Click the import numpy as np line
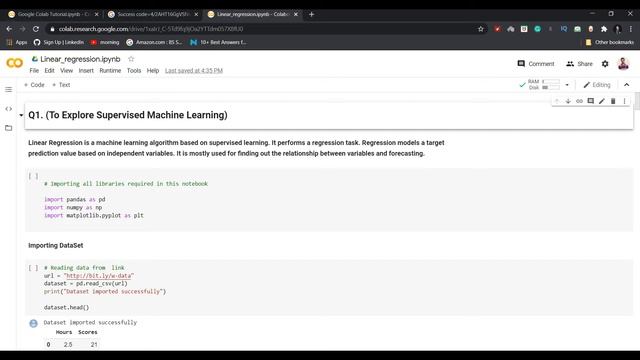This screenshot has height=360, width=640. coord(73,207)
